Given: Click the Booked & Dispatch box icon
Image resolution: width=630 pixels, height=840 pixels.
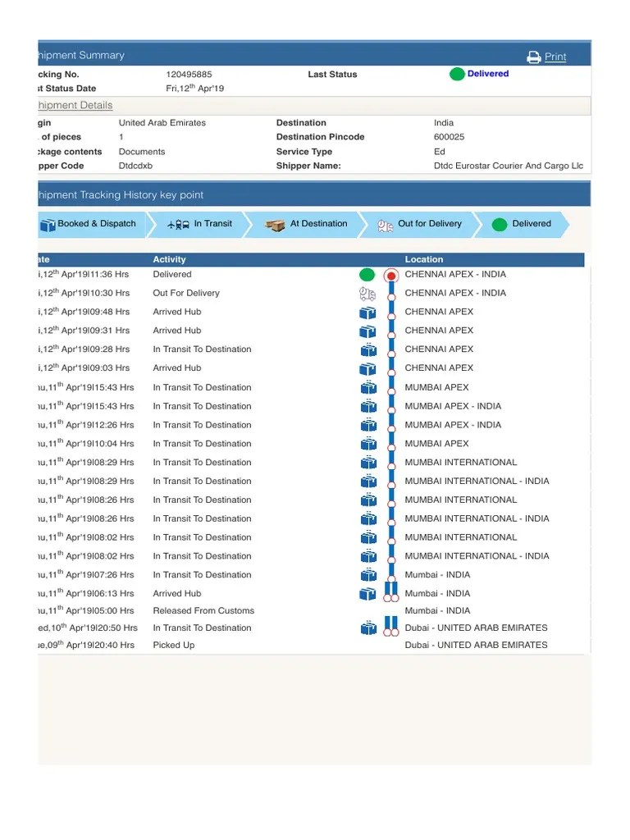Looking at the screenshot, I should [x=48, y=225].
